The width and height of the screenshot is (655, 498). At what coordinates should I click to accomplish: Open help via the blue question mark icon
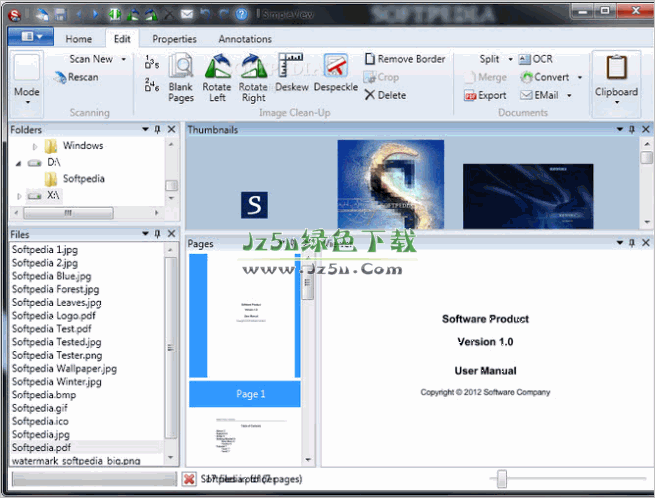coord(241,15)
